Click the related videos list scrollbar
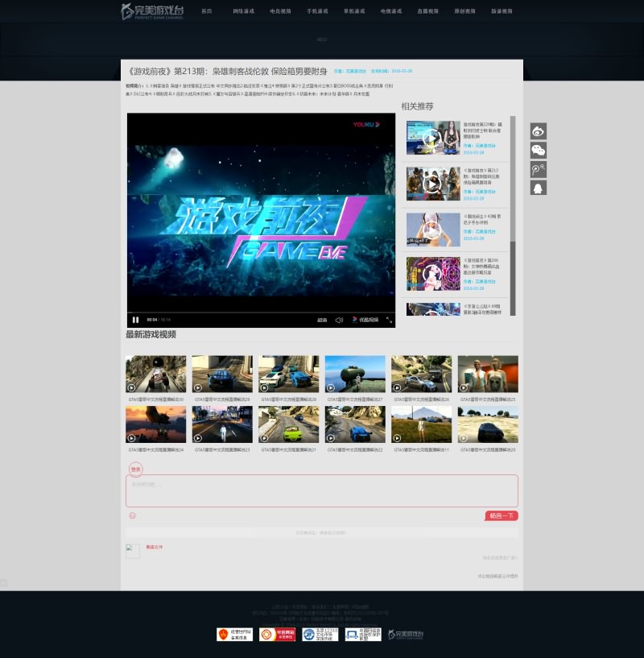This screenshot has width=644, height=658. pos(513,216)
